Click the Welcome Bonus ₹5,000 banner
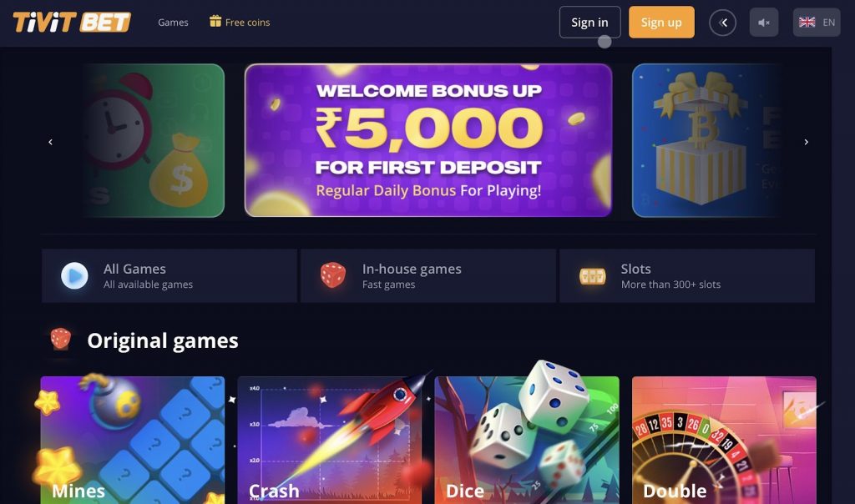855x504 pixels. 428,140
